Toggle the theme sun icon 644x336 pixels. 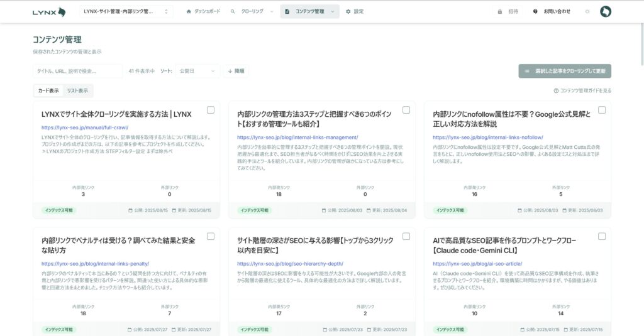[x=587, y=11]
